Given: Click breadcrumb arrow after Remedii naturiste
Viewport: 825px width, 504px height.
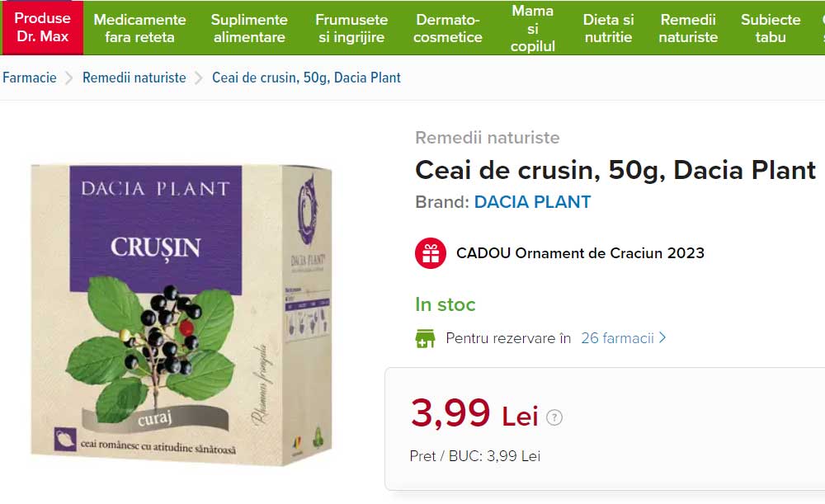Looking at the screenshot, I should point(199,78).
